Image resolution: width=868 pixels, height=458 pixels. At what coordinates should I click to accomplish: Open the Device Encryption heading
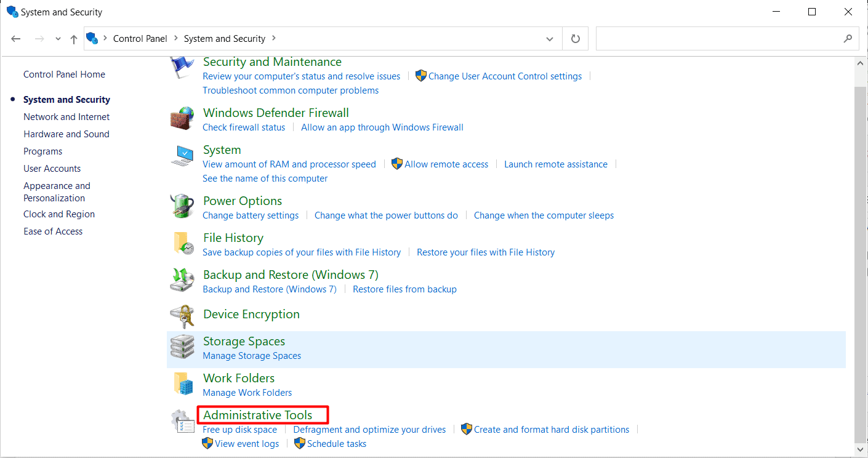click(251, 315)
